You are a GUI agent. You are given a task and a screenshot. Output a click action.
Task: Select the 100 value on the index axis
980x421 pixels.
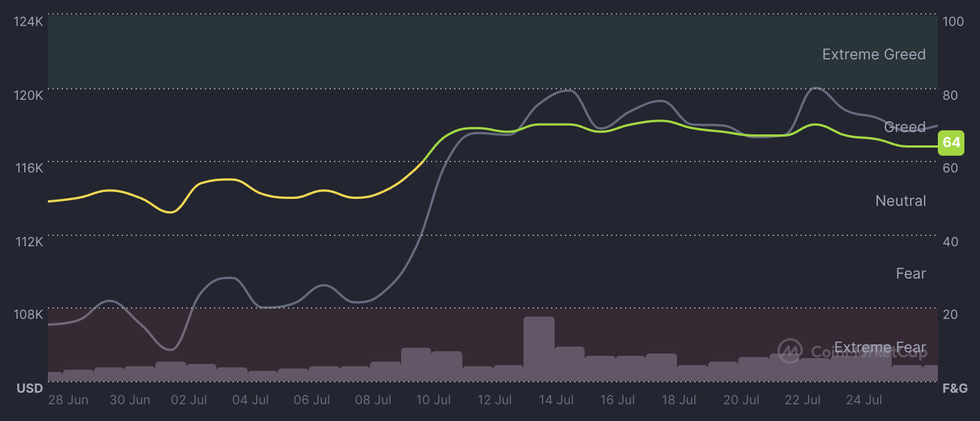[x=953, y=22]
